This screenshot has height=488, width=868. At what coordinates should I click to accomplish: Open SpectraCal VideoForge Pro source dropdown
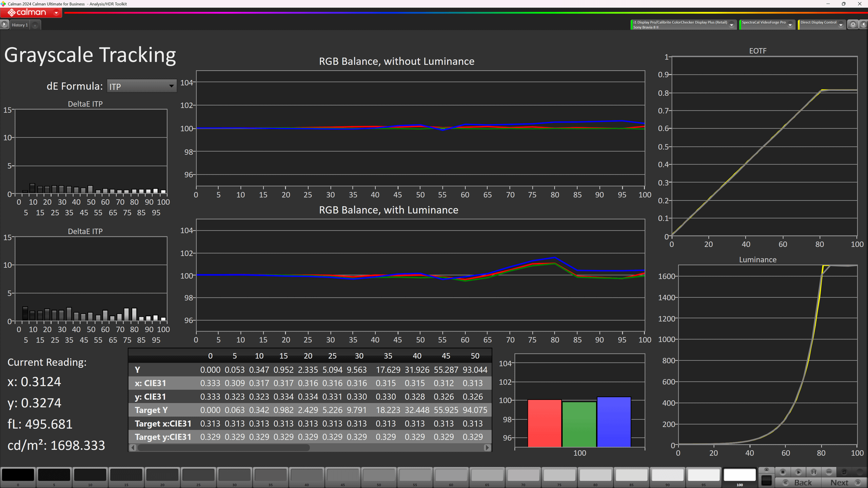click(x=790, y=25)
